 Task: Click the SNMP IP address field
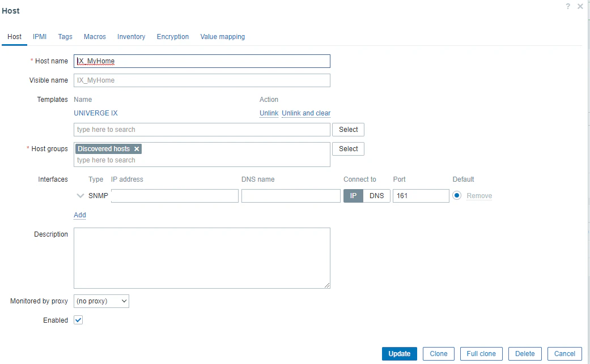coord(175,196)
